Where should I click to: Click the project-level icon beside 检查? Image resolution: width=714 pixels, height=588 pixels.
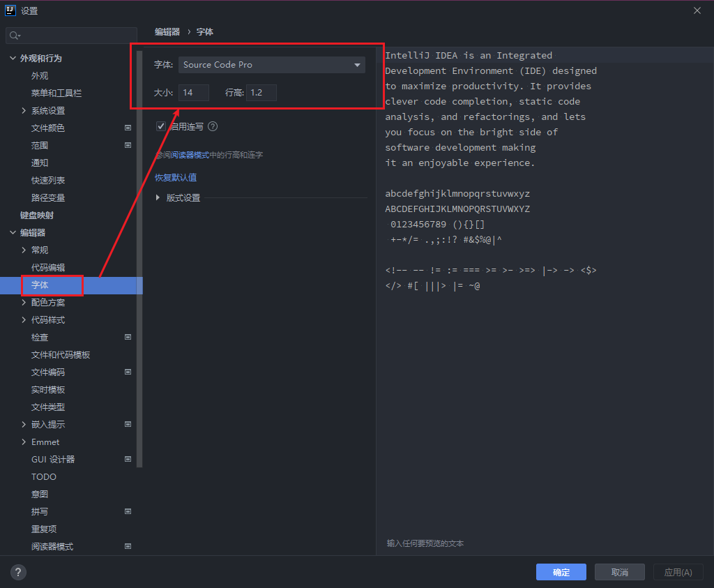pyautogui.click(x=128, y=337)
